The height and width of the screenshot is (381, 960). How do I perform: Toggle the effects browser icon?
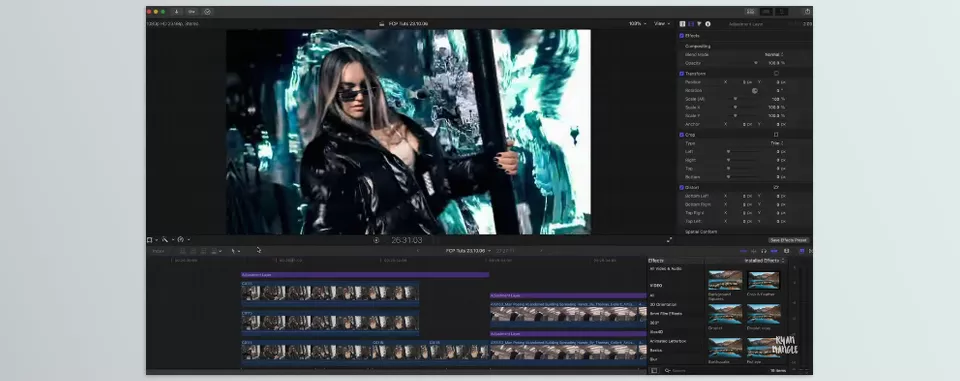tap(802, 251)
